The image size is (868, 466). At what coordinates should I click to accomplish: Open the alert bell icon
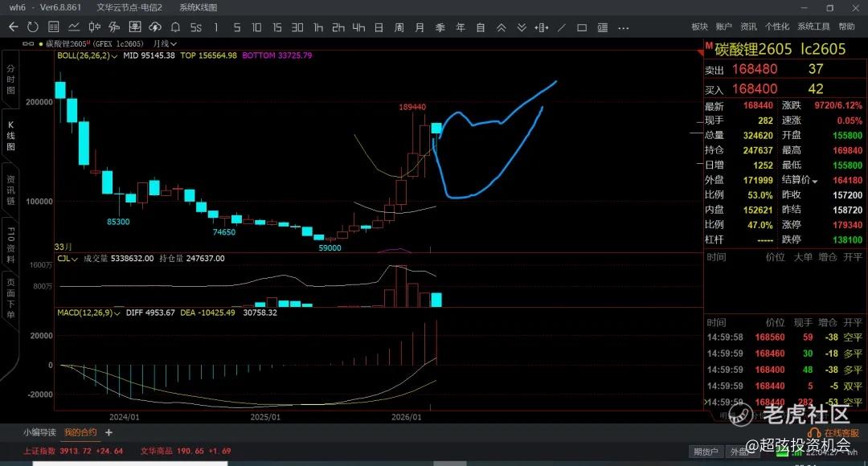pyautogui.click(x=175, y=27)
